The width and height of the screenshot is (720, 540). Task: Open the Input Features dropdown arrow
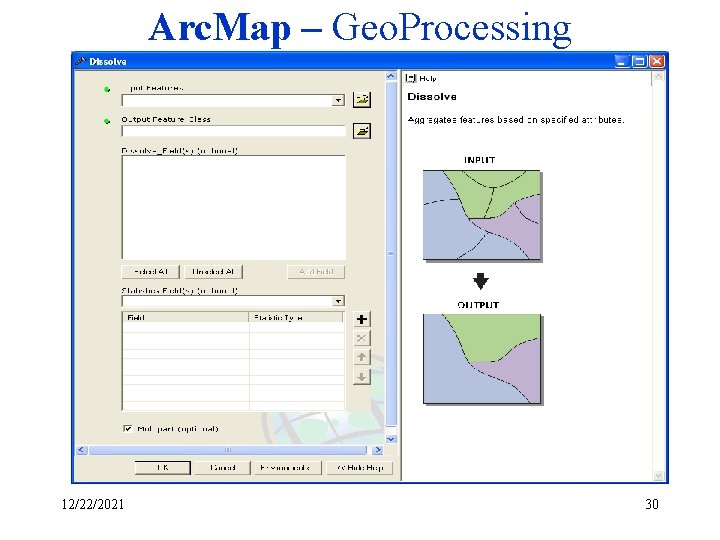[338, 100]
